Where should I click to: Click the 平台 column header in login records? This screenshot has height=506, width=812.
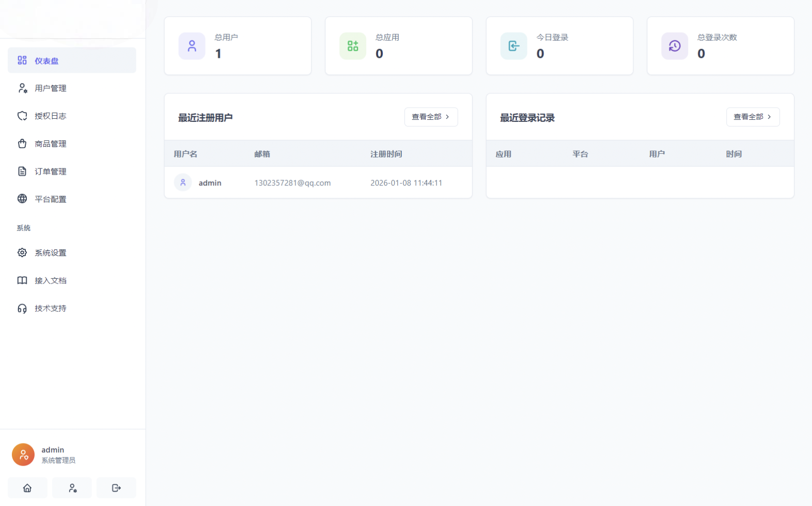[x=580, y=154]
